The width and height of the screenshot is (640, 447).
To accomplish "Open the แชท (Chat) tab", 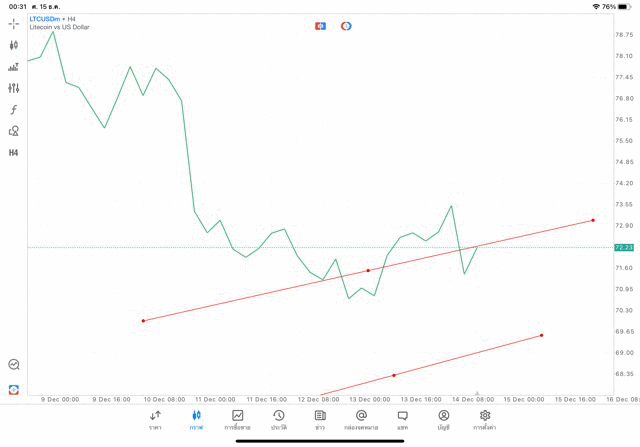I will (402, 419).
